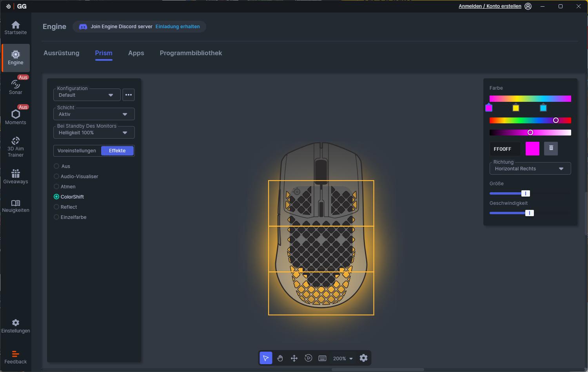Screen dimensions: 588x372
Task: Open canvas settings gear in bottom toolbar
Action: (363, 358)
